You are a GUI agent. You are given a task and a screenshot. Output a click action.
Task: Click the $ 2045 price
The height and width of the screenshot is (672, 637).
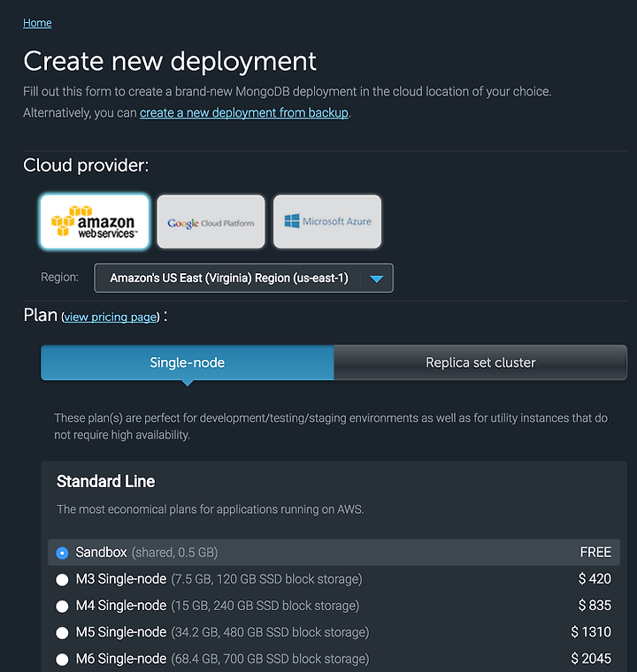(x=591, y=659)
